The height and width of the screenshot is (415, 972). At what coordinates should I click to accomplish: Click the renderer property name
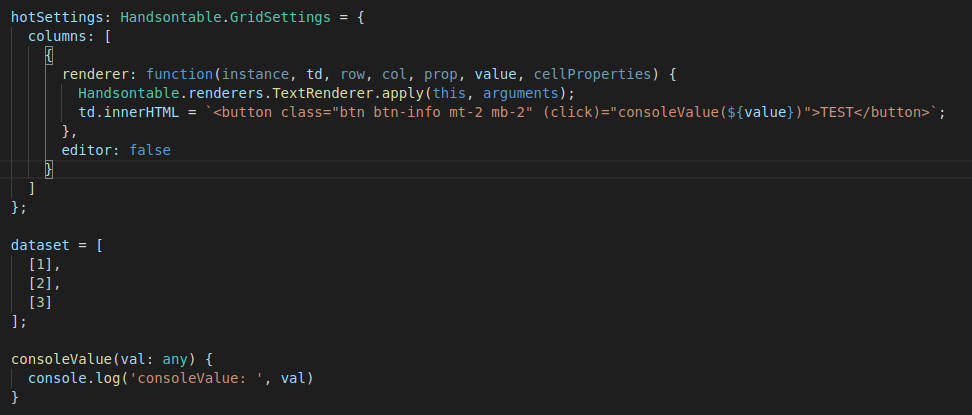coord(95,74)
